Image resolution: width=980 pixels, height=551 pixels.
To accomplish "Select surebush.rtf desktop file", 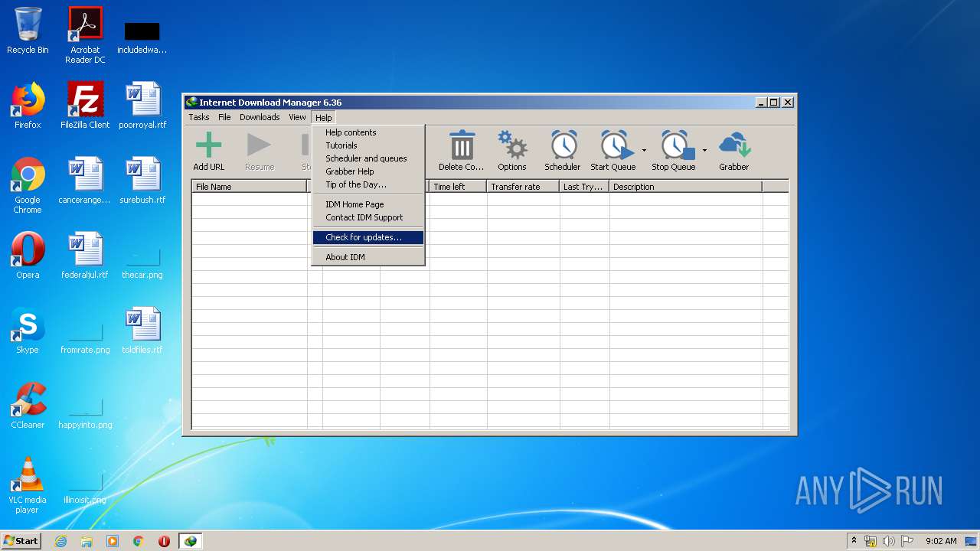I will pyautogui.click(x=142, y=181).
